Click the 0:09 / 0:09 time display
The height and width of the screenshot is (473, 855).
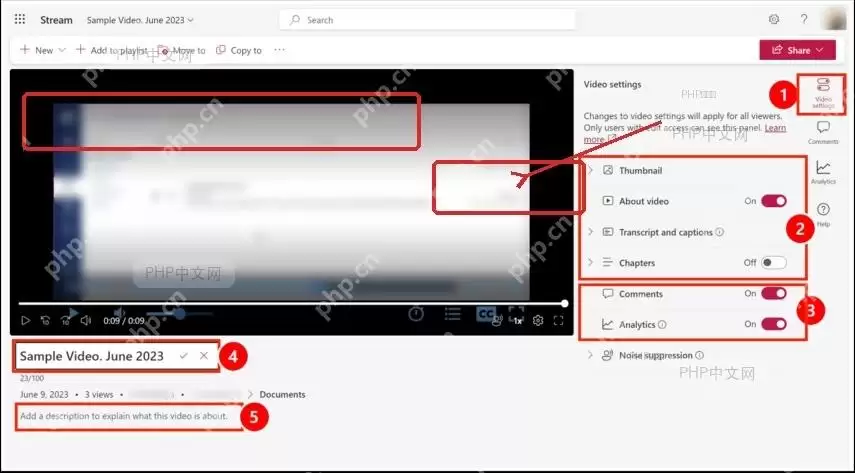[x=124, y=321]
